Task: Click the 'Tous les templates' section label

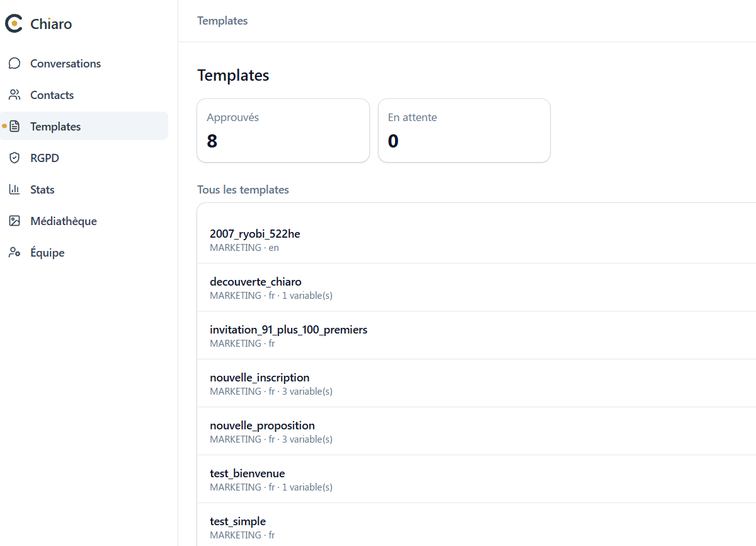Action: (x=243, y=190)
